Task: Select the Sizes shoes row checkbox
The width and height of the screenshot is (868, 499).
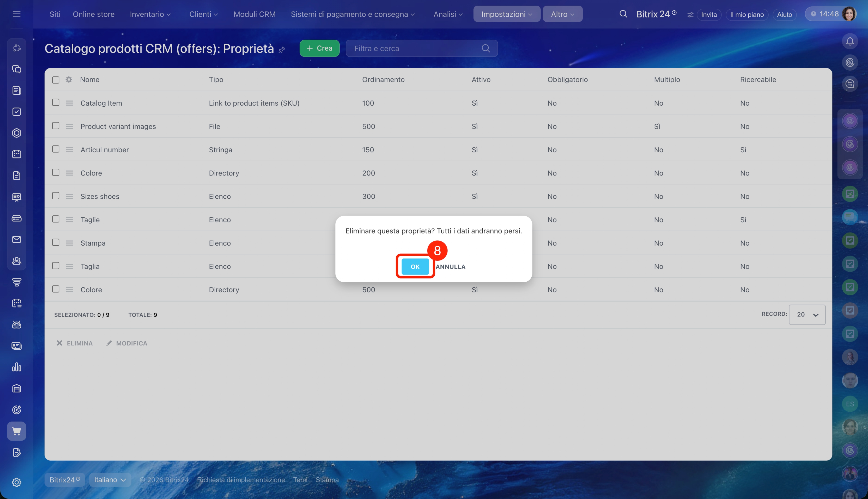Action: point(56,196)
